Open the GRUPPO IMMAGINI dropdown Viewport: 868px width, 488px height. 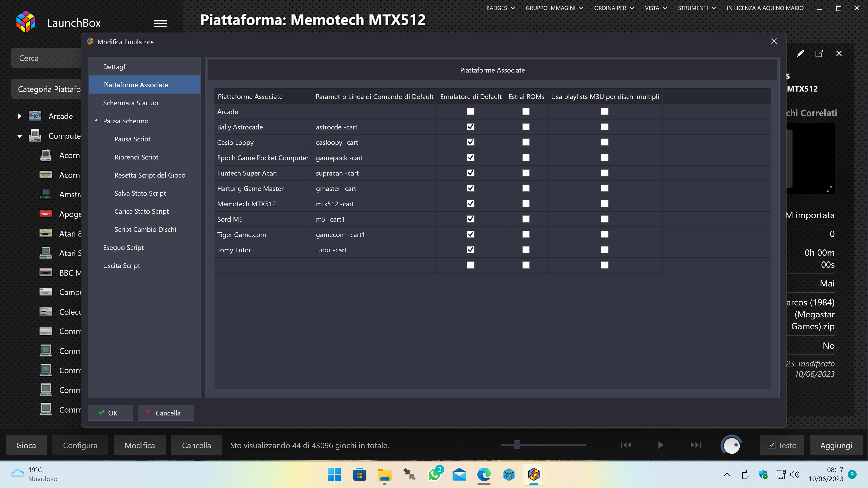[554, 8]
